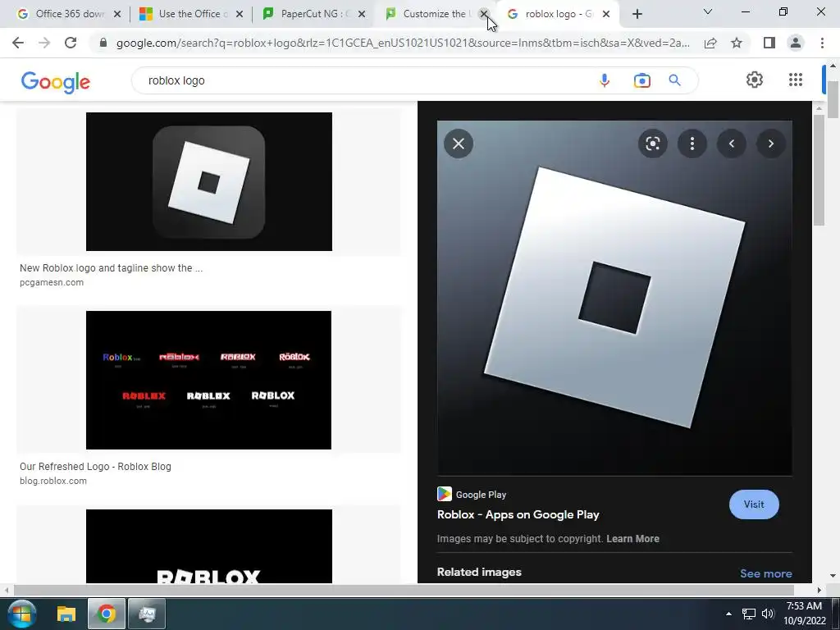Screen dimensions: 840x630
Task: Open Google quick settings gear
Action: pyautogui.click(x=755, y=80)
